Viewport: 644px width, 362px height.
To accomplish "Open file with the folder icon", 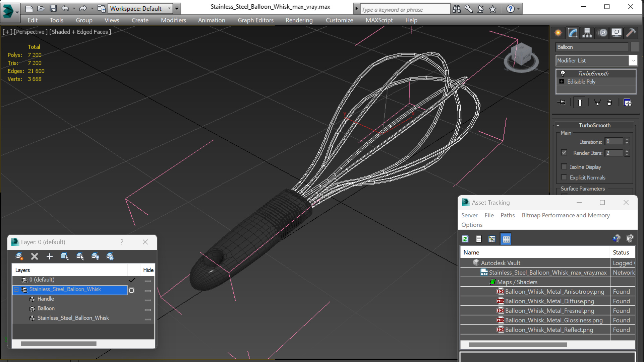I will [x=41, y=8].
